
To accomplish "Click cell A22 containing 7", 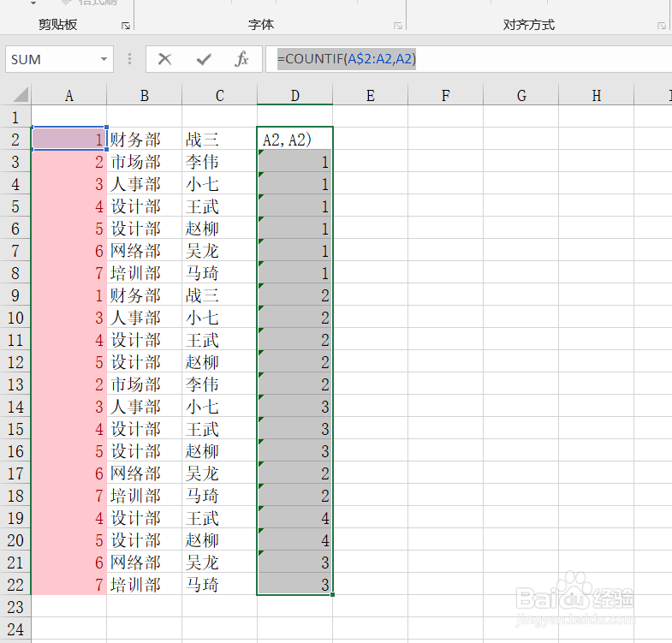I will 69,585.
